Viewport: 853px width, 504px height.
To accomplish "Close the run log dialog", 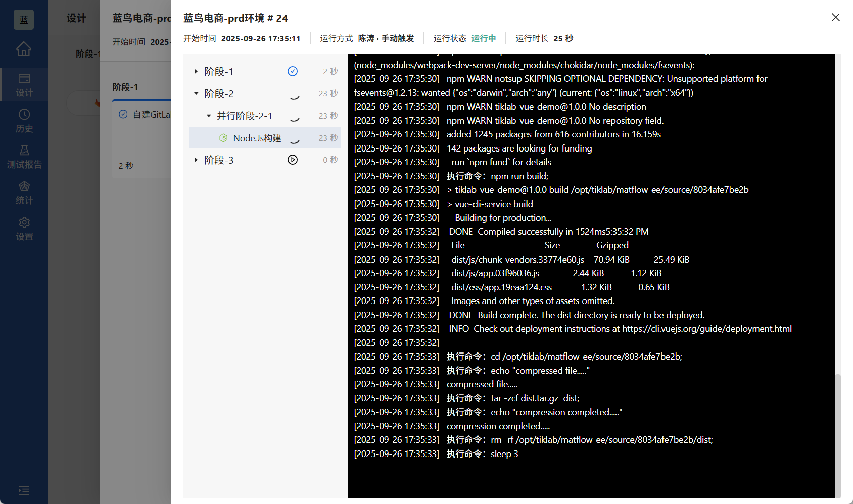I will pos(836,17).
